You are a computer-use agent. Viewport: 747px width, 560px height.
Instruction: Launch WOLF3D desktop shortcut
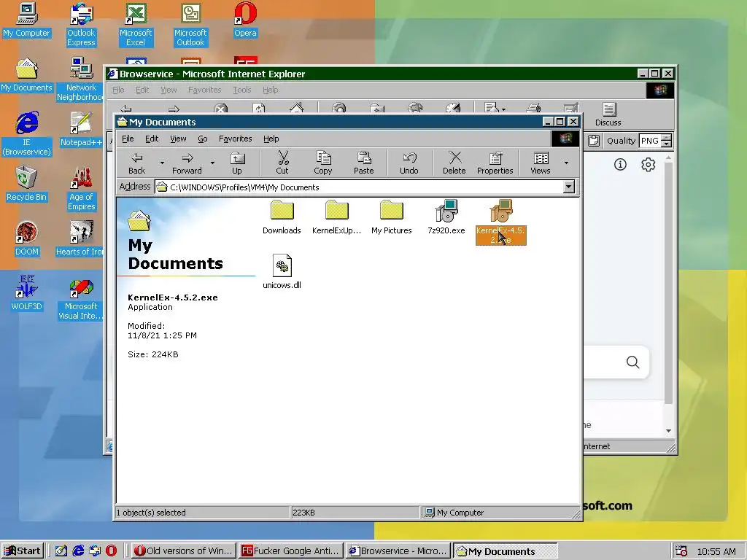pyautogui.click(x=26, y=294)
